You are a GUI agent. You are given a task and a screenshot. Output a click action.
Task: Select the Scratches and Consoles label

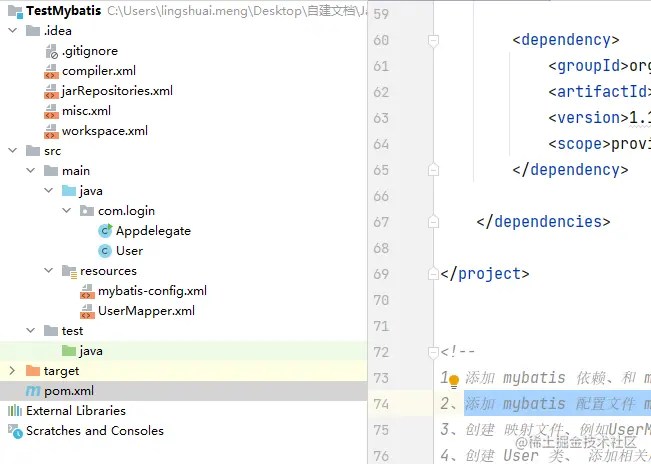(x=95, y=431)
